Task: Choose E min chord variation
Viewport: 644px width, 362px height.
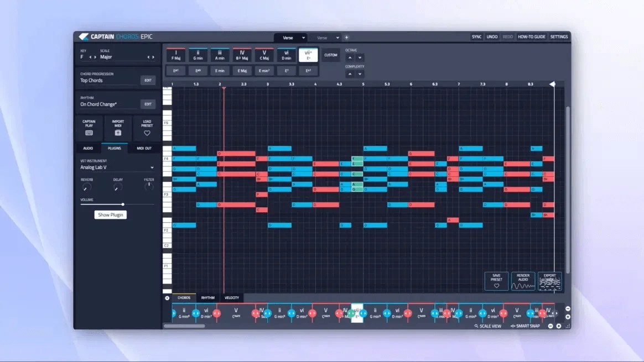Action: (x=220, y=71)
